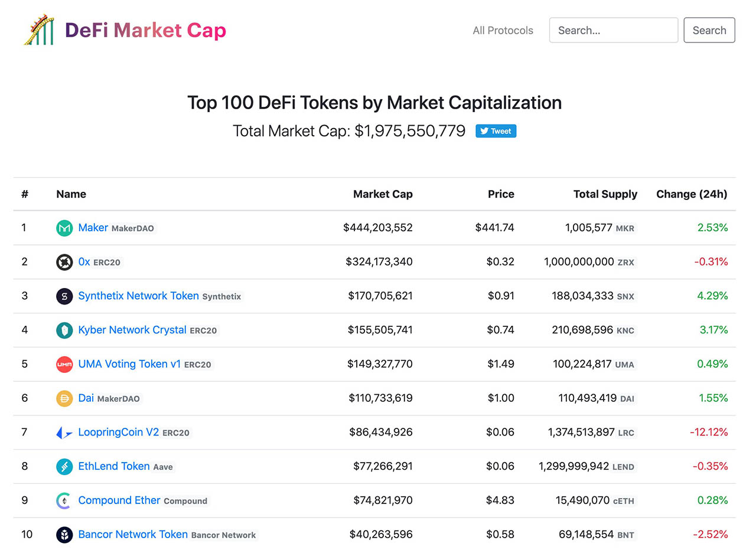Screen dimensions: 756x550
Task: Click the Top 100 DeFi Tokens heading
Action: [374, 103]
